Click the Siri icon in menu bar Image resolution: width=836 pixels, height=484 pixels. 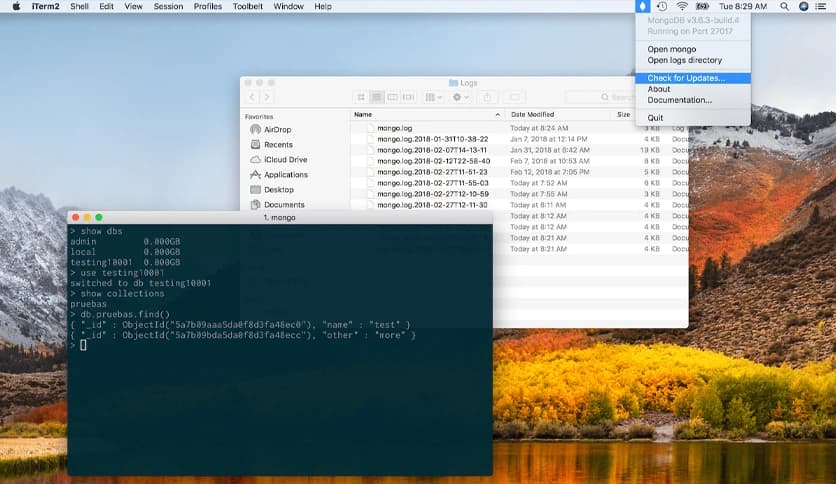803,6
